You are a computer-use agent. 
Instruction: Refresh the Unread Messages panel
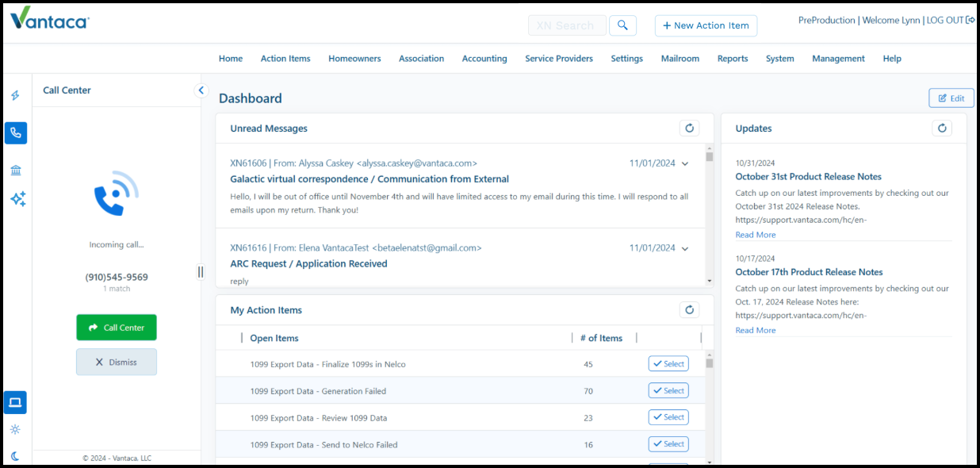689,129
